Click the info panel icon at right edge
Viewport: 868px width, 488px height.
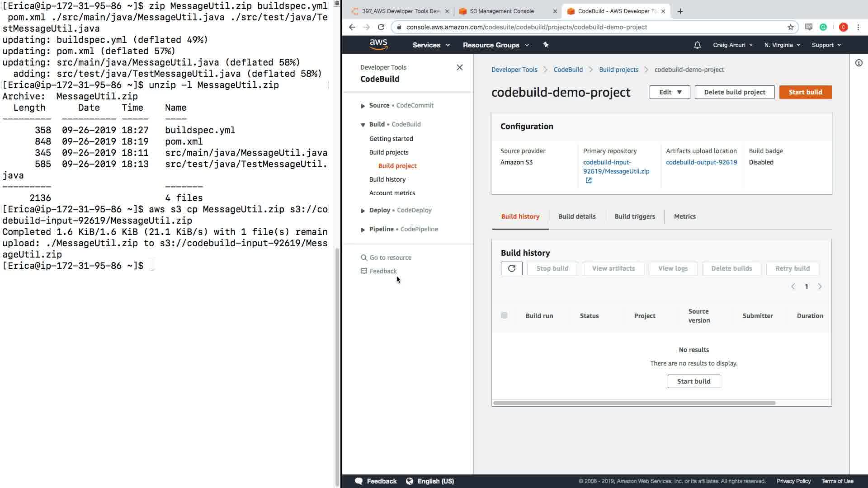click(859, 63)
